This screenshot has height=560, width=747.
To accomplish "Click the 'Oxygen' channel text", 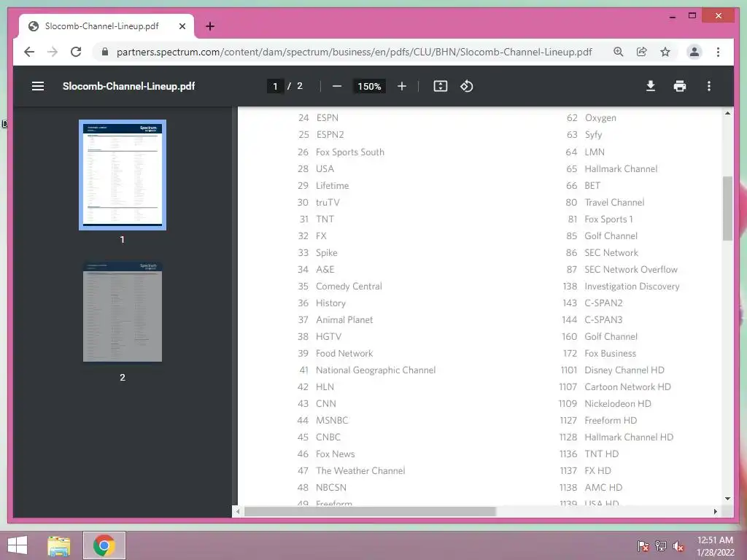I will coord(600,118).
